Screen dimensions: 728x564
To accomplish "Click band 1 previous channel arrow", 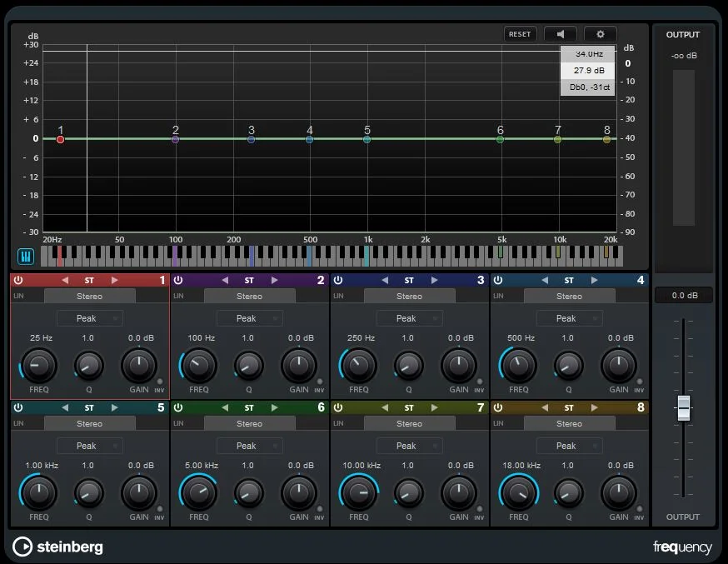I will tap(65, 281).
